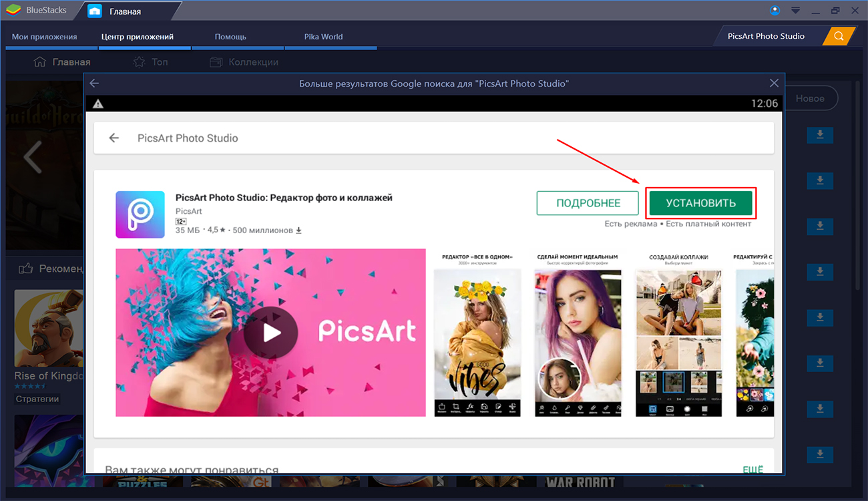Click the back arrow in the results dialog header
868x501 pixels.
pyautogui.click(x=94, y=83)
